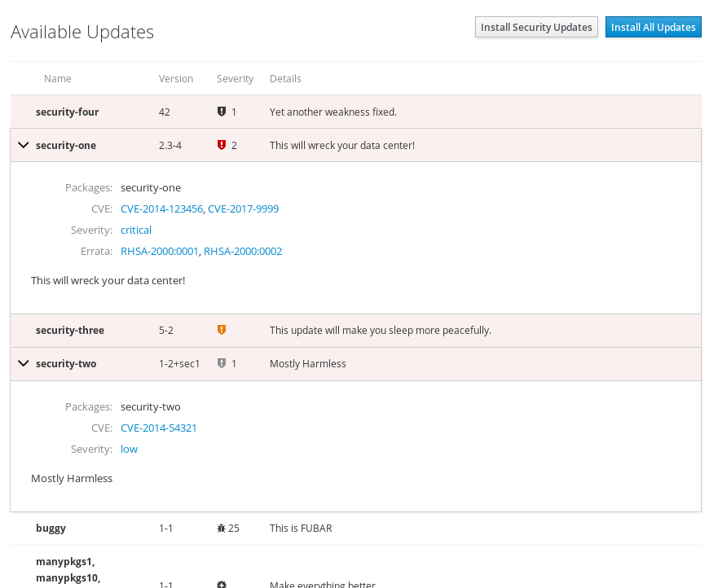The height and width of the screenshot is (588, 709).
Task: Click version 1-1 in buggy row
Action: (165, 528)
